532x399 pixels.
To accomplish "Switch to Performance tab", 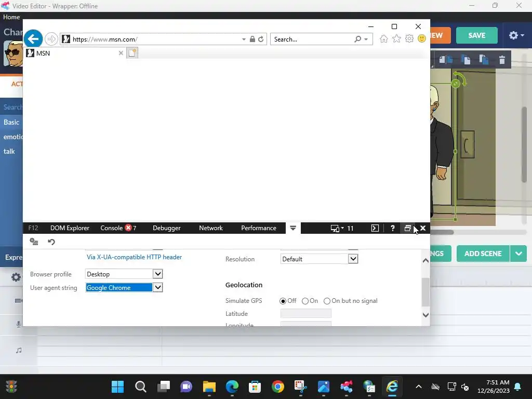I will click(x=259, y=228).
